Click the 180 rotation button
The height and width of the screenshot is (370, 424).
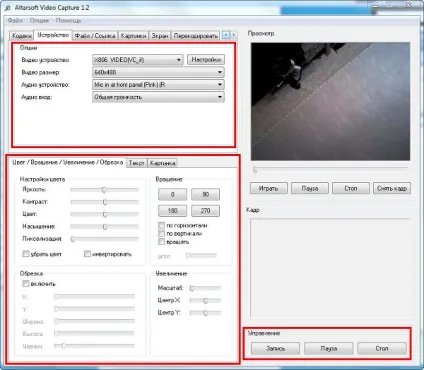point(172,211)
